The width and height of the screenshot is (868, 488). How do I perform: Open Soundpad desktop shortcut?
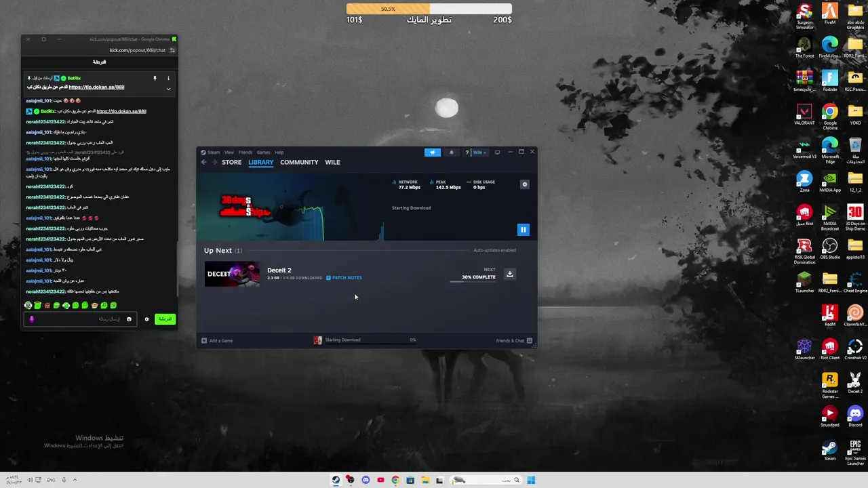pos(830,417)
